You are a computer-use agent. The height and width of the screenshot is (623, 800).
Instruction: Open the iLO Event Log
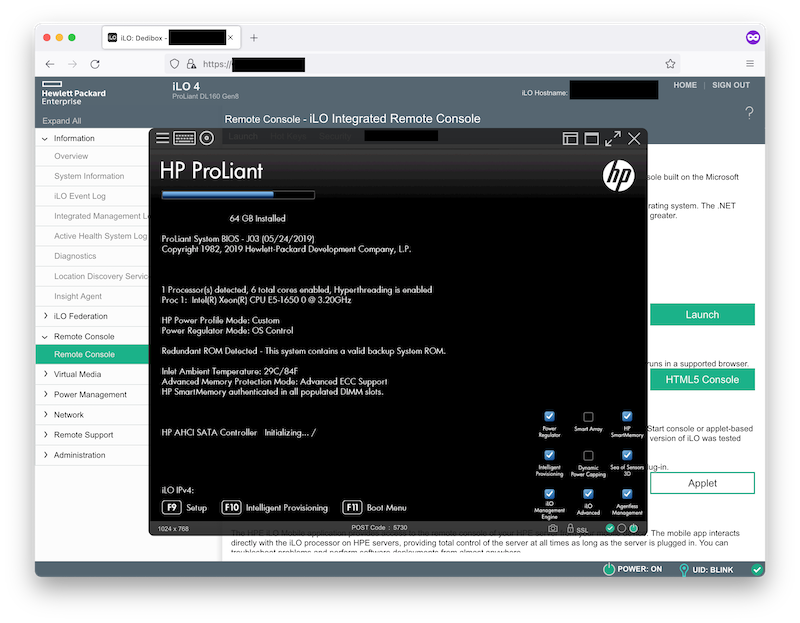[80, 196]
